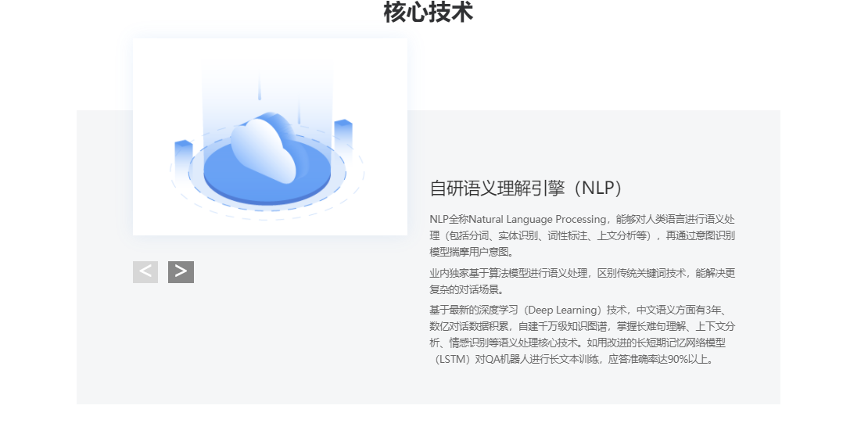Click the next slide arrow button

pyautogui.click(x=181, y=271)
